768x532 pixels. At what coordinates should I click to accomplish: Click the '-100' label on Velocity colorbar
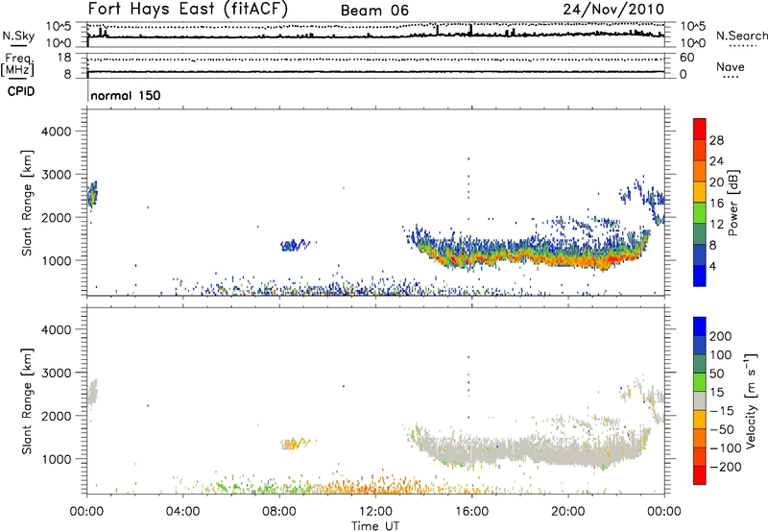click(726, 448)
